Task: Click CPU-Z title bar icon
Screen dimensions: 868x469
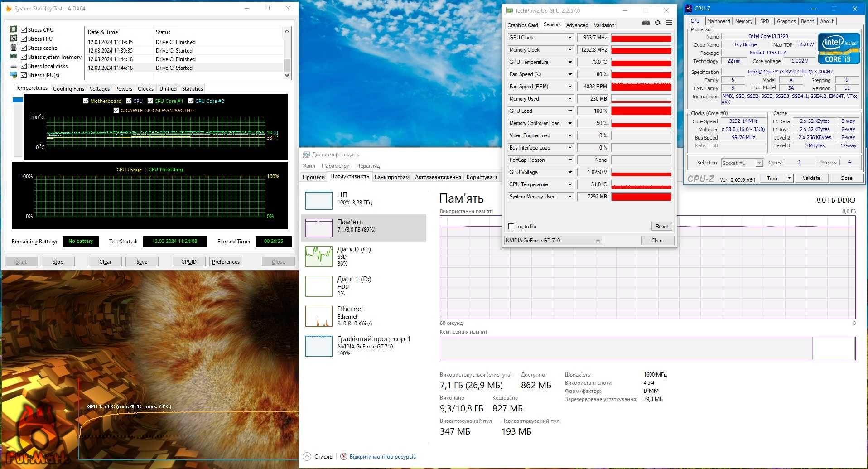Action: [x=689, y=8]
